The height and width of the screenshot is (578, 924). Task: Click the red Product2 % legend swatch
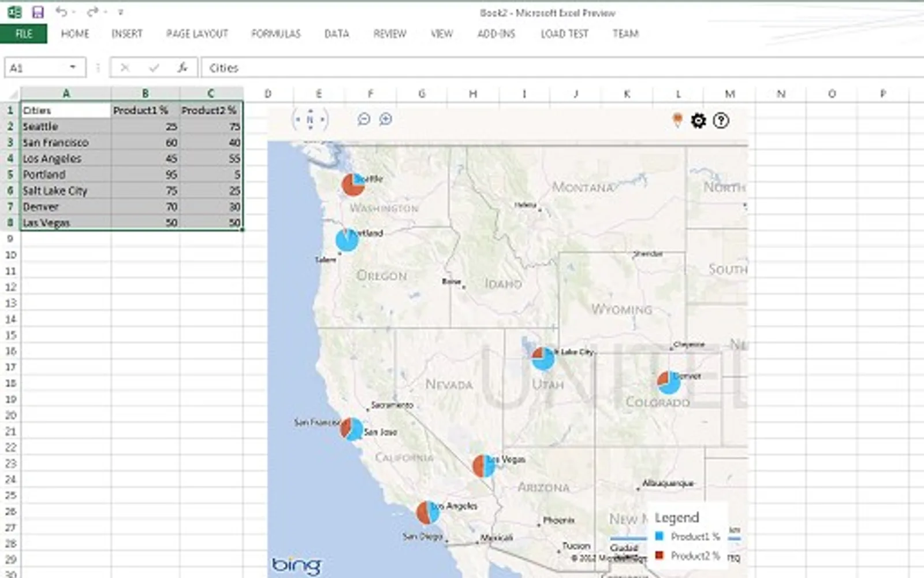(x=659, y=555)
